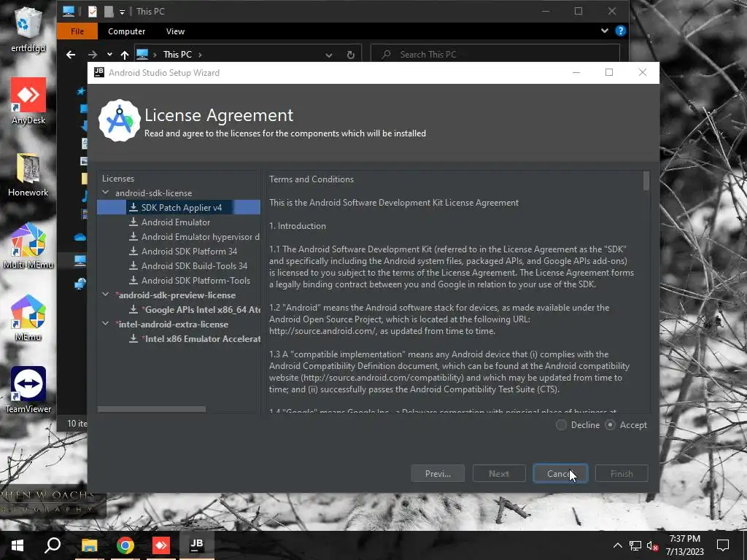Expand address bar history dropdown in This PC
Image resolution: width=747 pixels, height=560 pixels.
(329, 55)
